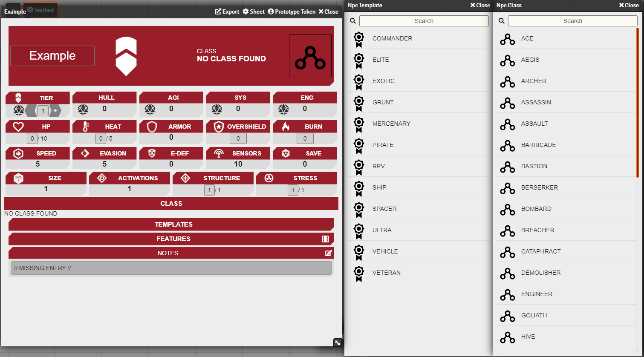The image size is (644, 357).
Task: Decrease tier with the minus button
Action: [31, 111]
